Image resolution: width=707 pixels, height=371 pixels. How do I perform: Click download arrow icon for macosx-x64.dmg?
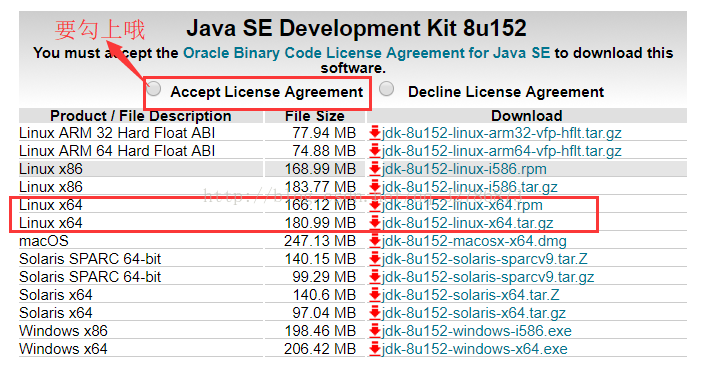click(375, 241)
